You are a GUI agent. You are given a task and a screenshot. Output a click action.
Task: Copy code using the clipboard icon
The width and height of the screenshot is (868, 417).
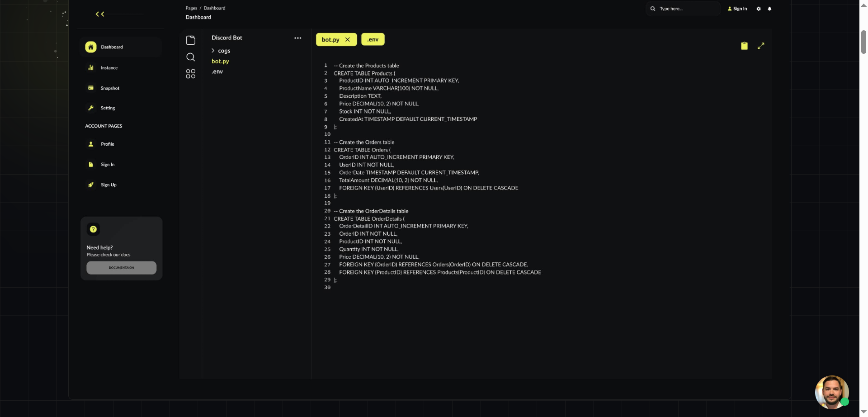(744, 46)
